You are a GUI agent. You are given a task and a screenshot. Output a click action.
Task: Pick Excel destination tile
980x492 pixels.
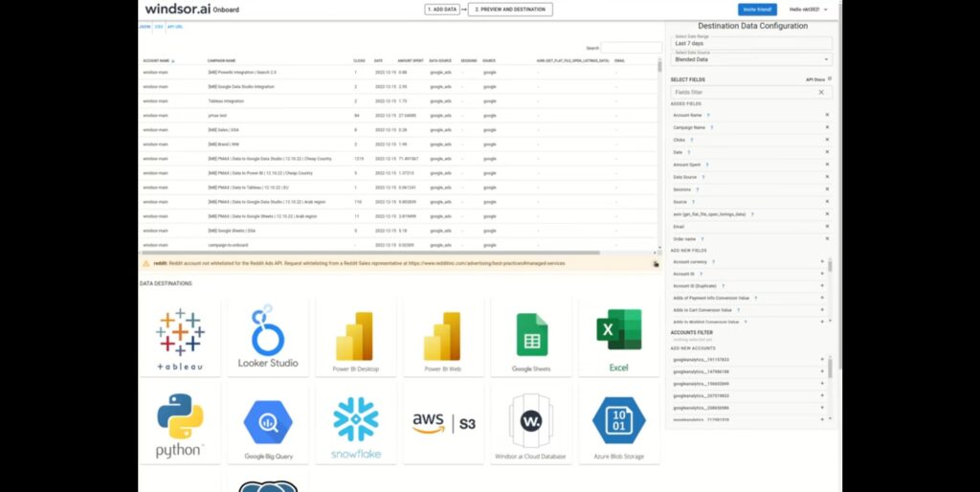[619, 338]
